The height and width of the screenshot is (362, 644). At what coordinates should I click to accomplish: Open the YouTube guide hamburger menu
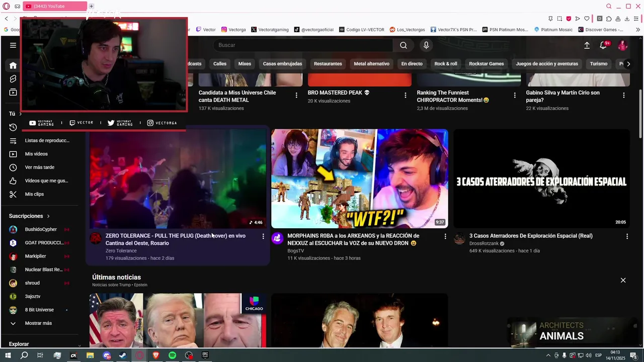tap(13, 45)
